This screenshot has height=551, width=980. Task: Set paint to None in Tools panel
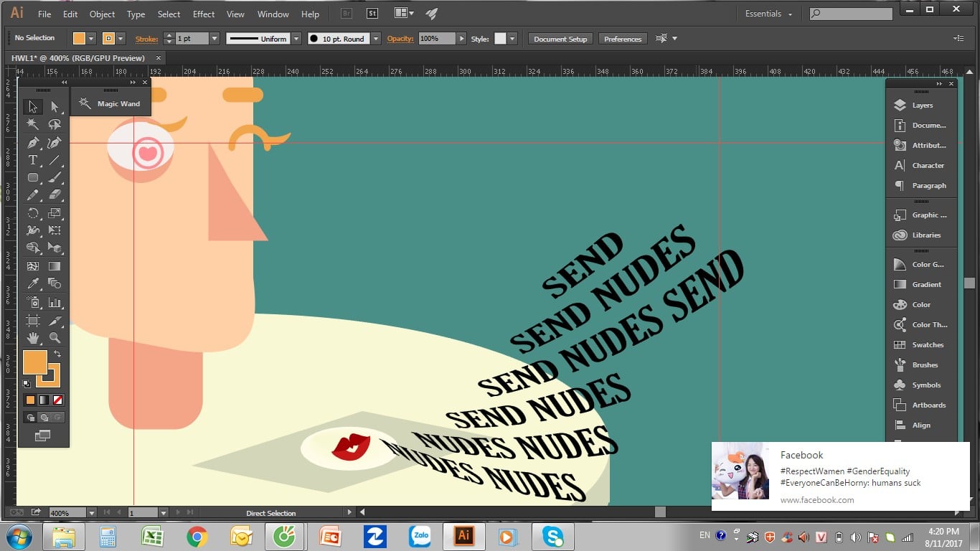point(58,400)
